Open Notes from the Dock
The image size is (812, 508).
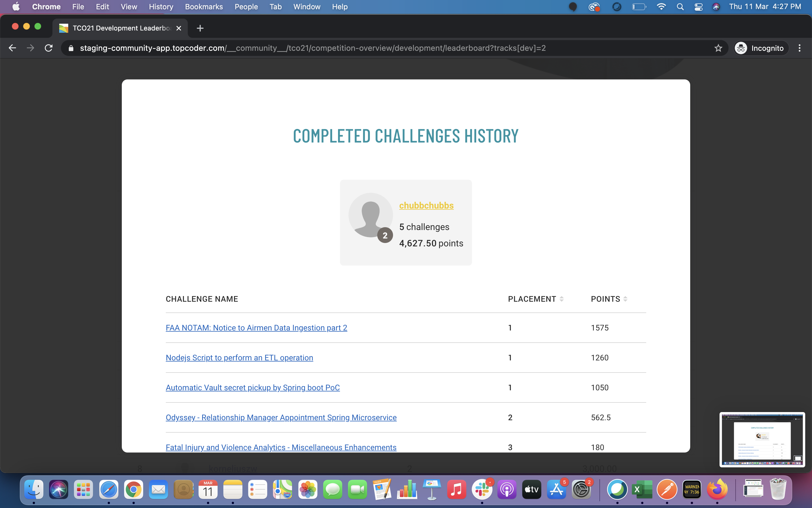coord(233,490)
